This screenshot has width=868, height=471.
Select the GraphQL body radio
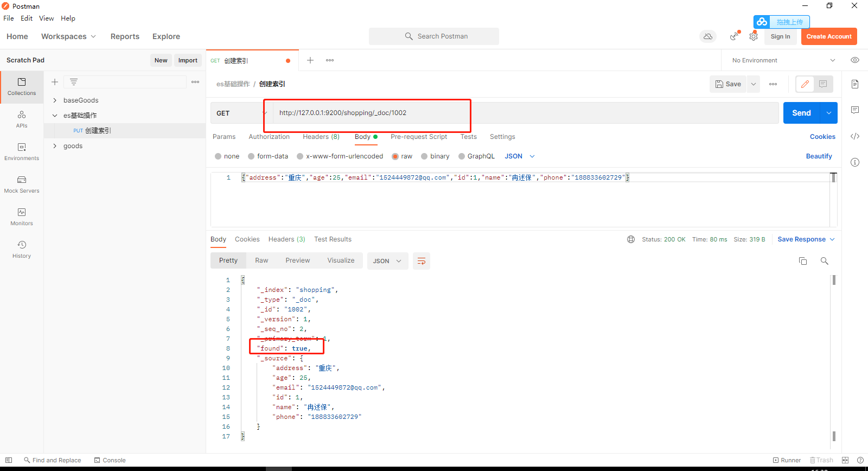[x=462, y=156]
